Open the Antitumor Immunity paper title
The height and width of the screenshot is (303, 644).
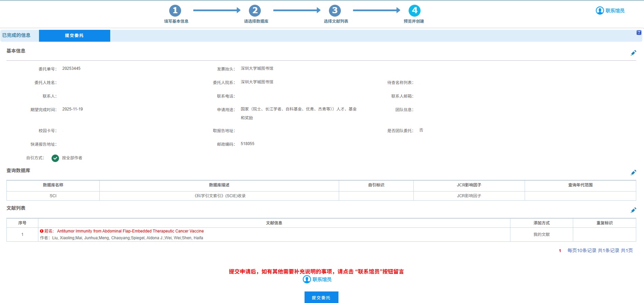tap(130, 231)
